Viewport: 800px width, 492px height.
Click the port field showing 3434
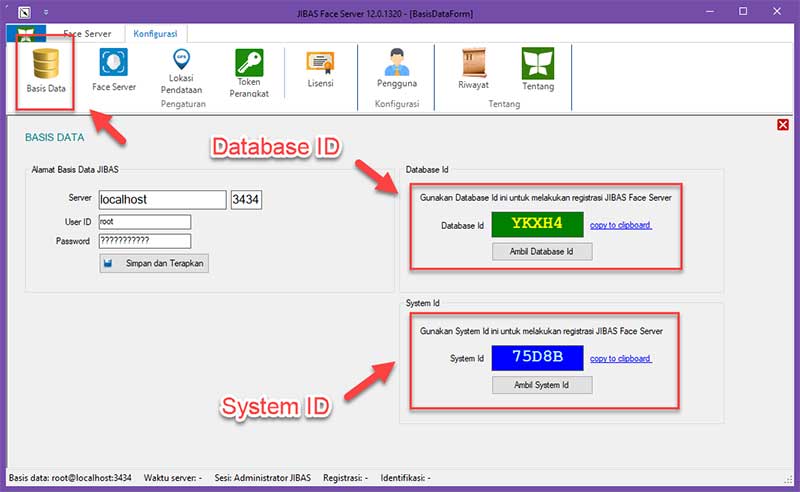pyautogui.click(x=246, y=200)
